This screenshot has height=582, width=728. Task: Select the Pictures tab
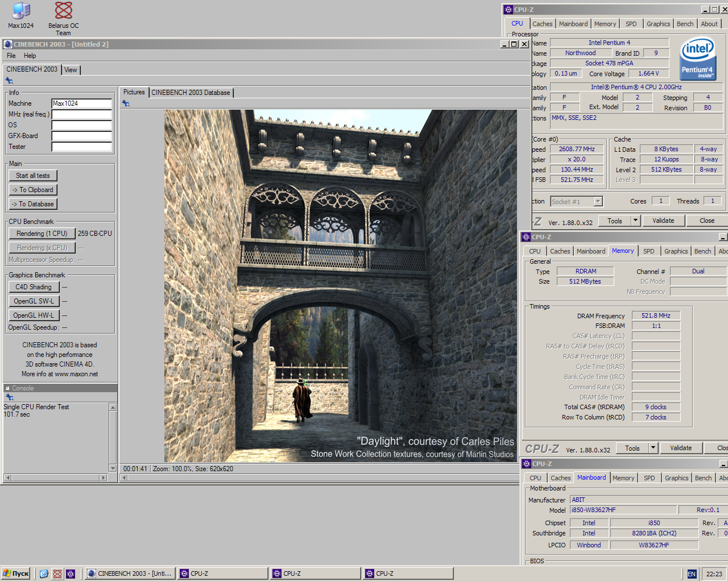point(134,92)
